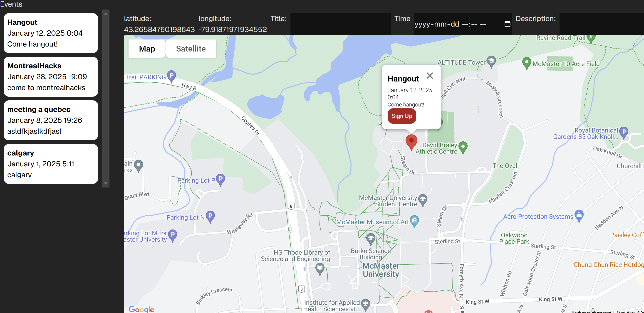Switch map to Satellite view

coord(191,49)
